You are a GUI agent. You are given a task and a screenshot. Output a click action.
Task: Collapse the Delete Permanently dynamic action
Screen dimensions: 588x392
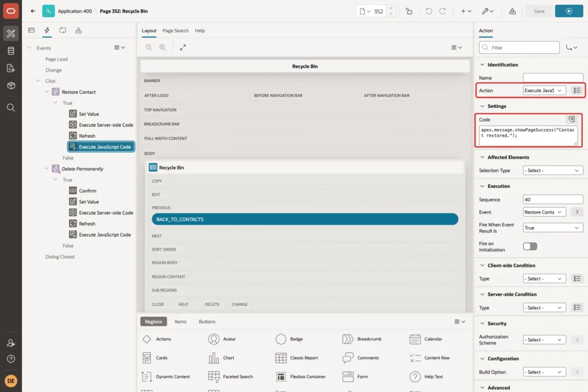click(x=47, y=168)
